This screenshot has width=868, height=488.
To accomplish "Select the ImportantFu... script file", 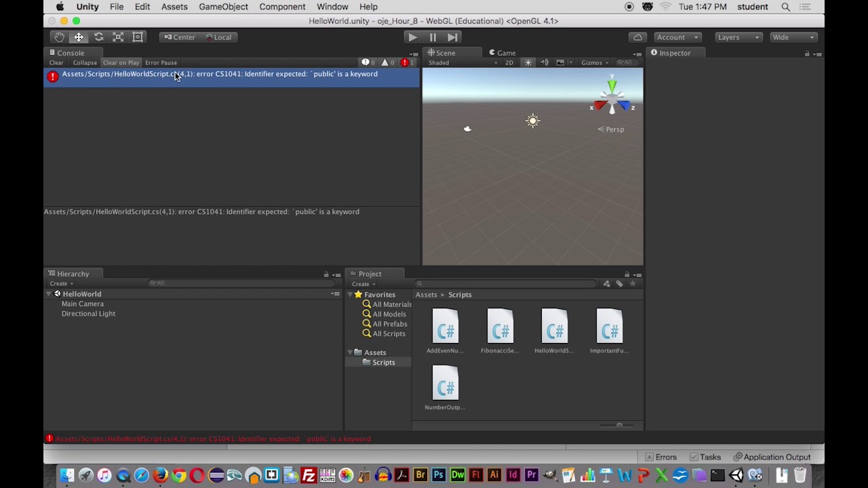I will point(609,331).
